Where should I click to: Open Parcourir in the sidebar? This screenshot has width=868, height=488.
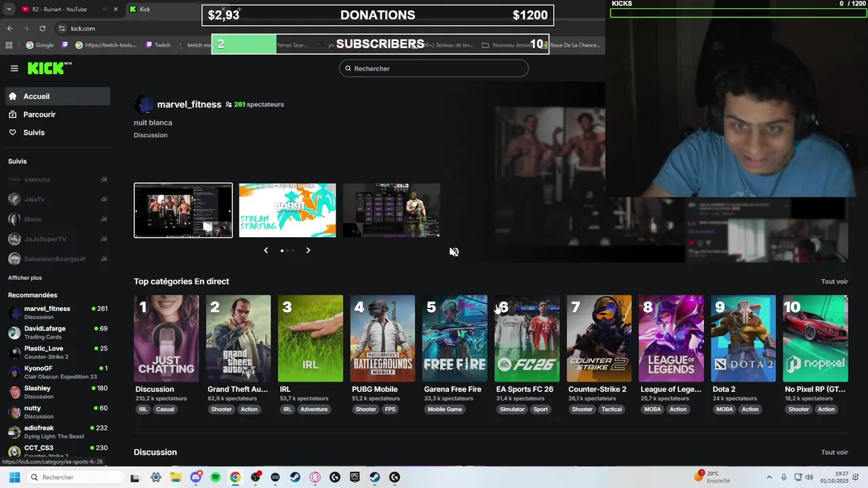pos(58,115)
